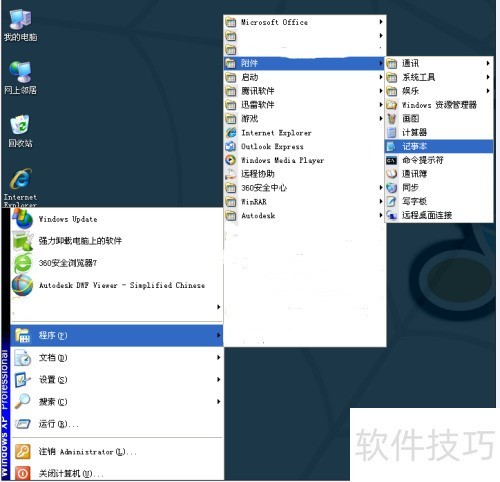Expand the 迅雷软件 submenu arrow
This screenshot has width=500, height=482.
coord(381,105)
